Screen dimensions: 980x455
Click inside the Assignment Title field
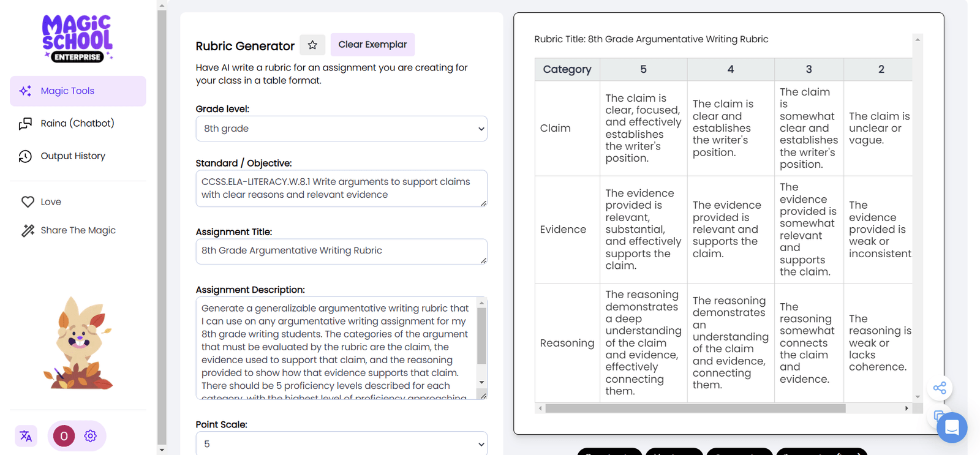pyautogui.click(x=341, y=251)
